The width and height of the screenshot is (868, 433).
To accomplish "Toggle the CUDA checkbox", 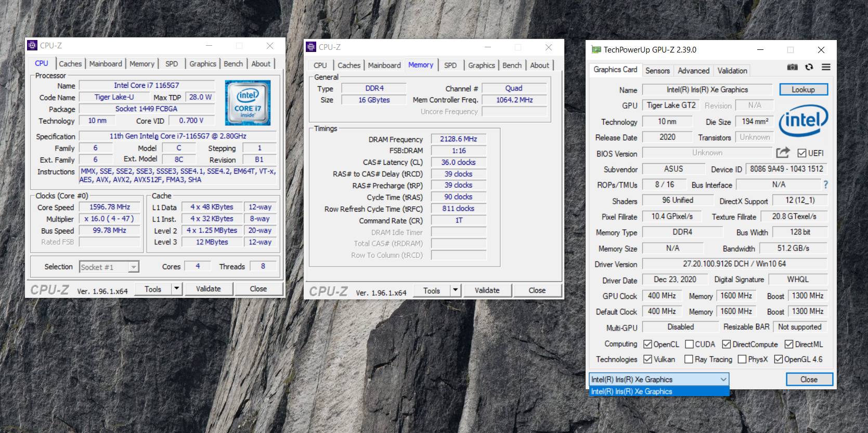I will [690, 344].
